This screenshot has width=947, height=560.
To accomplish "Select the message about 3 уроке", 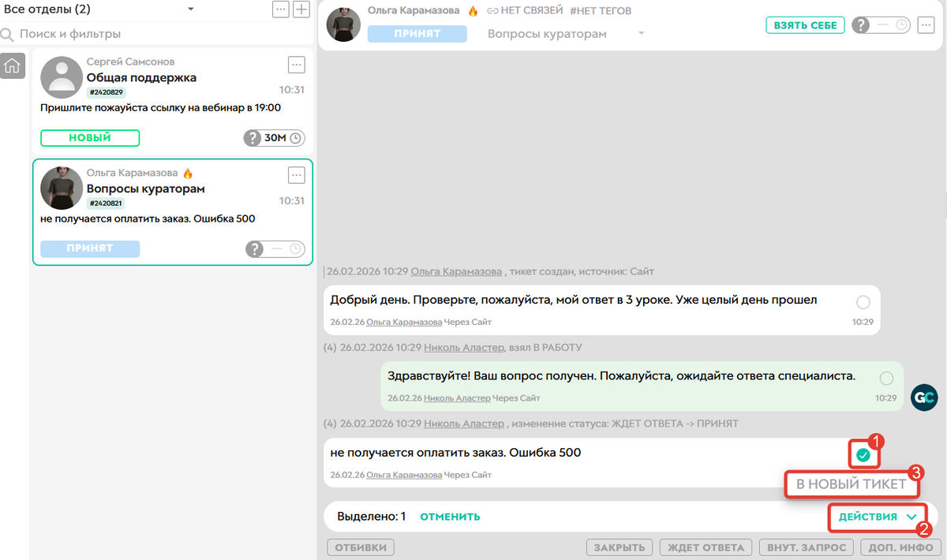I will point(863,302).
